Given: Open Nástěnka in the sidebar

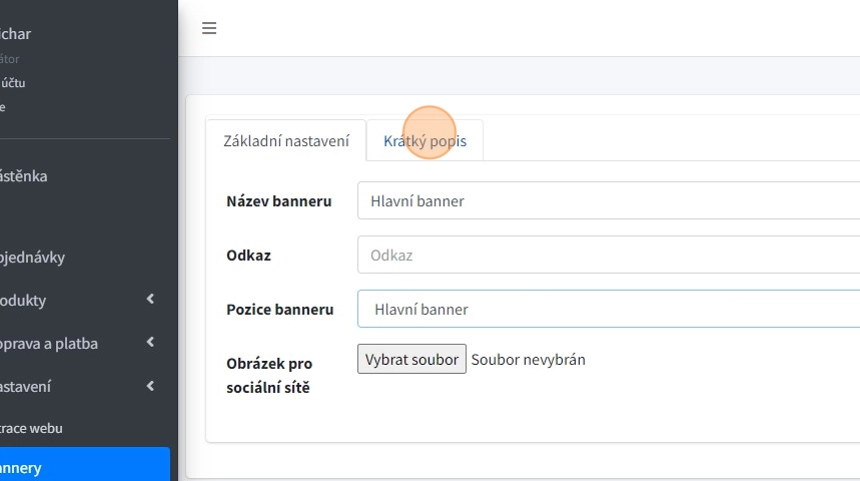Looking at the screenshot, I should [x=24, y=176].
